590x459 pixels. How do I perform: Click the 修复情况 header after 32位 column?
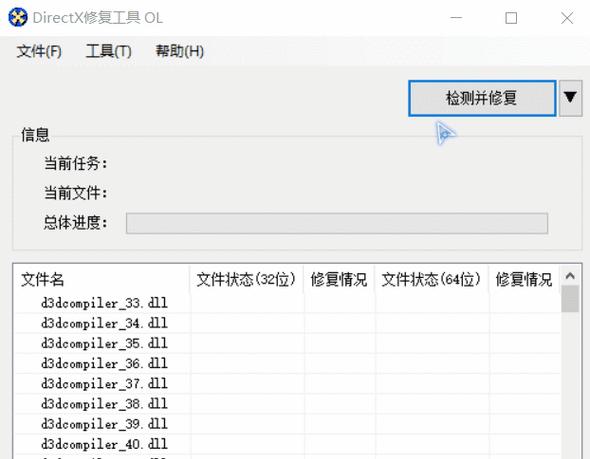tap(339, 279)
